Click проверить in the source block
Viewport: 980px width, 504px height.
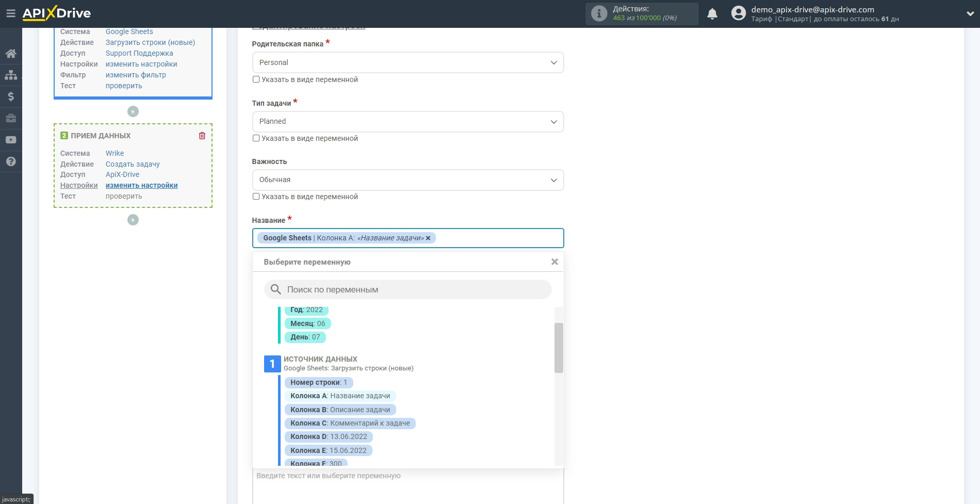(x=124, y=86)
